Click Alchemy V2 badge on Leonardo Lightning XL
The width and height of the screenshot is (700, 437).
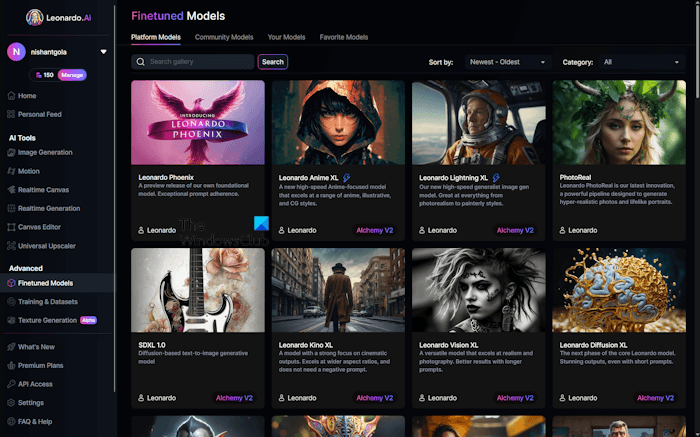point(515,230)
